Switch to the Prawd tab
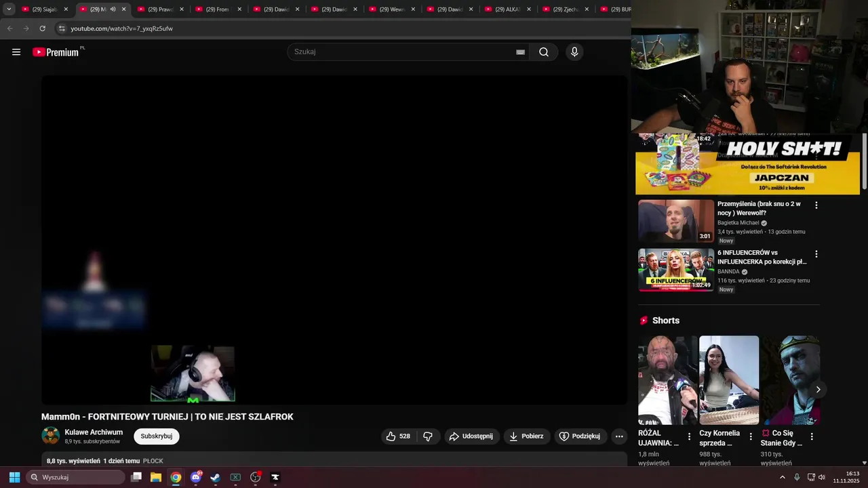The width and height of the screenshot is (868, 488). tap(161, 9)
